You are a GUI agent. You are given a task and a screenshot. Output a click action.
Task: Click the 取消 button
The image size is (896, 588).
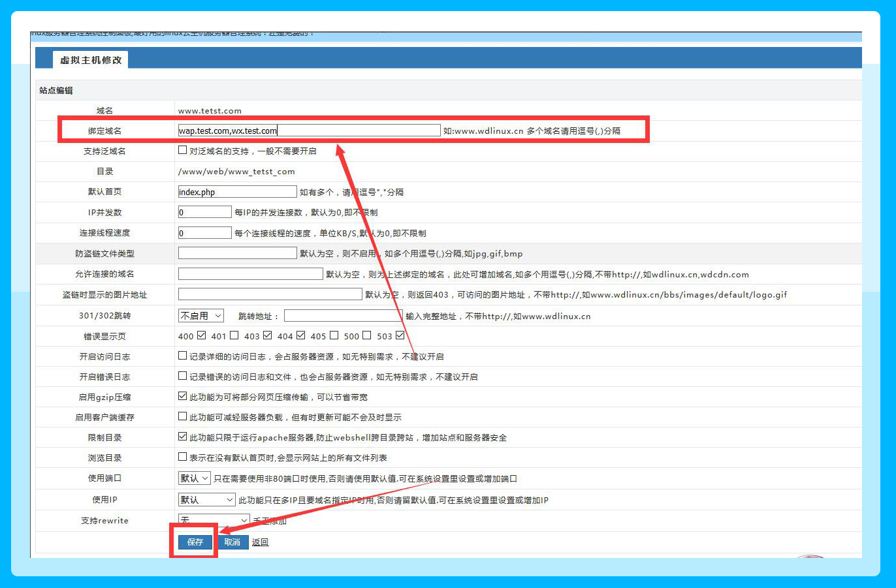coord(232,542)
